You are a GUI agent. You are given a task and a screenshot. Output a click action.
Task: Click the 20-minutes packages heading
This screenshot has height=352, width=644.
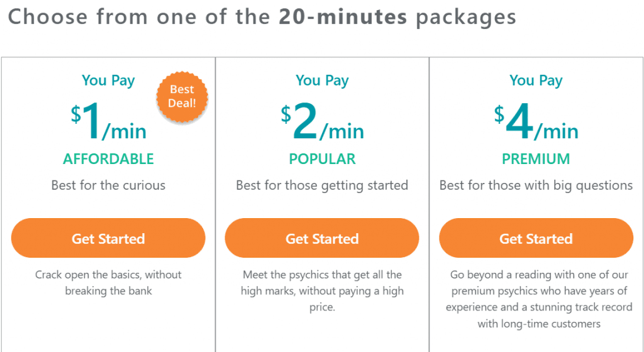pos(262,17)
